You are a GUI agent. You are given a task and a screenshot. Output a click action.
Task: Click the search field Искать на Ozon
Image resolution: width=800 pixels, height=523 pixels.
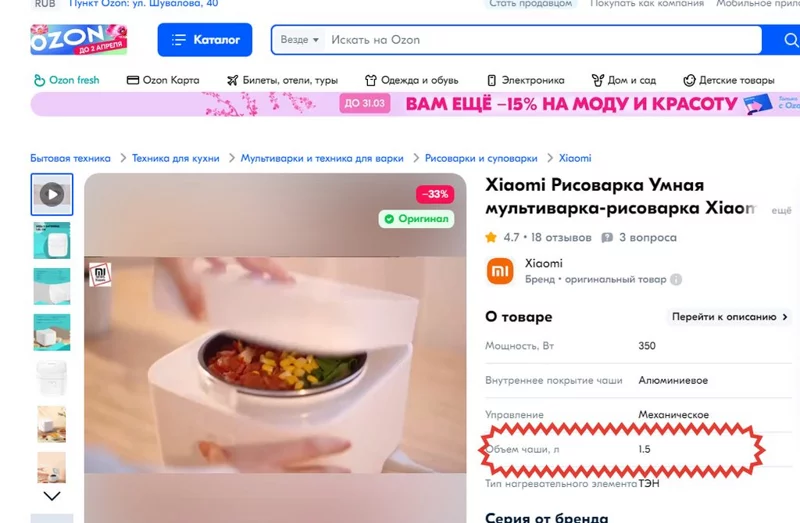point(543,40)
